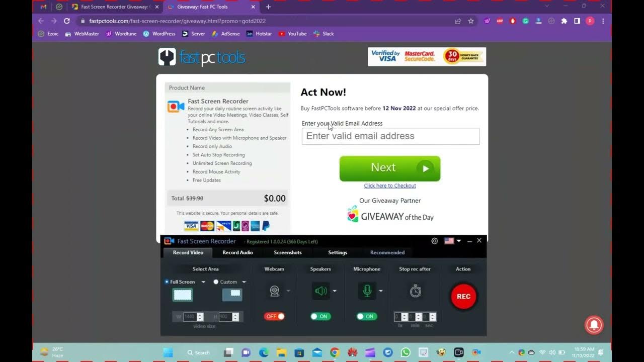Open the Screenshots tab

coord(288,252)
